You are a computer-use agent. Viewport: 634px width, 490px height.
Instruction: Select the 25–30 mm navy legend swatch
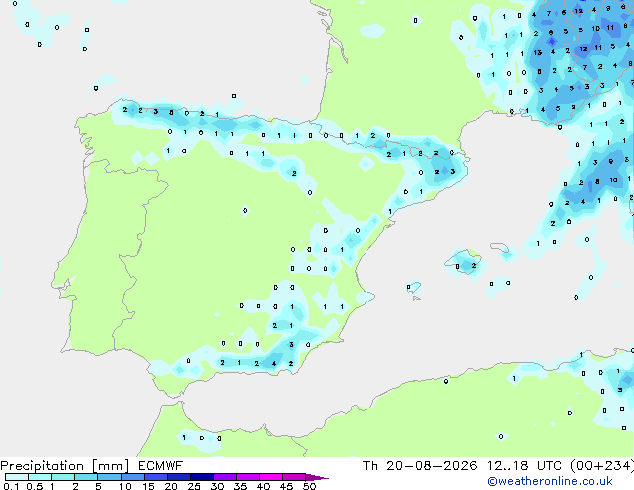[x=202, y=477]
